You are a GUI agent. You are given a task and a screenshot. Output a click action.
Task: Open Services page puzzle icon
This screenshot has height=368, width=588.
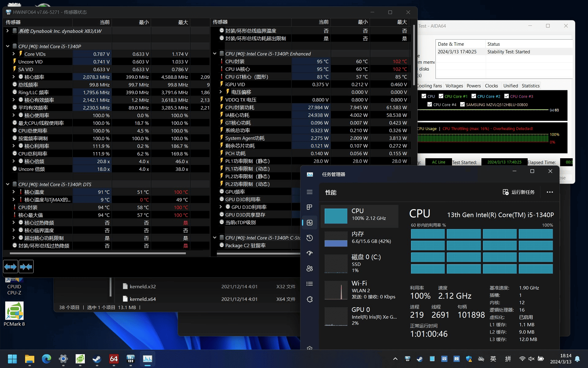click(x=310, y=299)
